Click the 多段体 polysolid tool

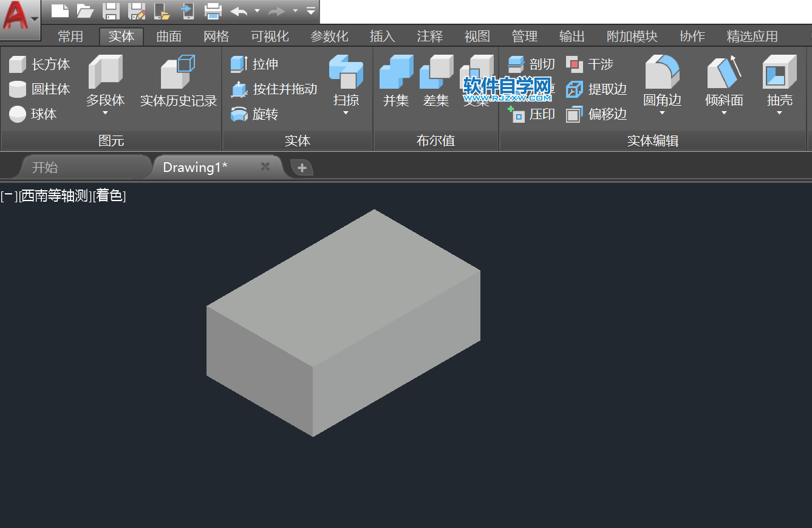coord(105,81)
